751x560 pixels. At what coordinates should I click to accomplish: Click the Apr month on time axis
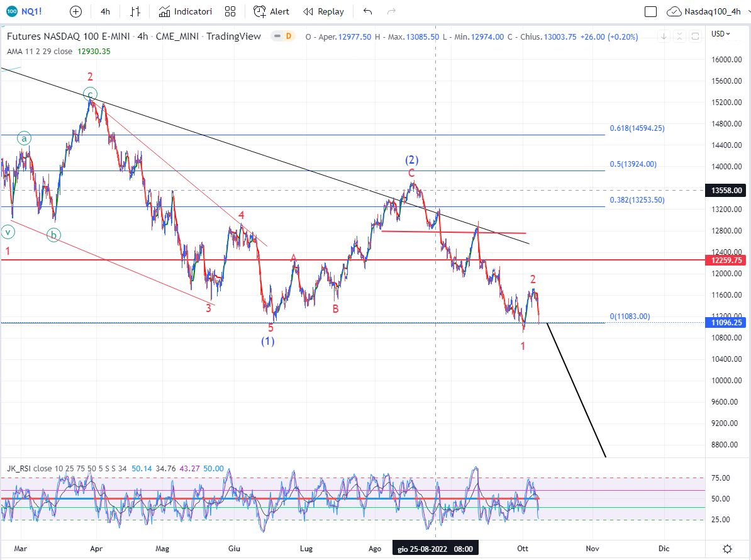tap(96, 549)
